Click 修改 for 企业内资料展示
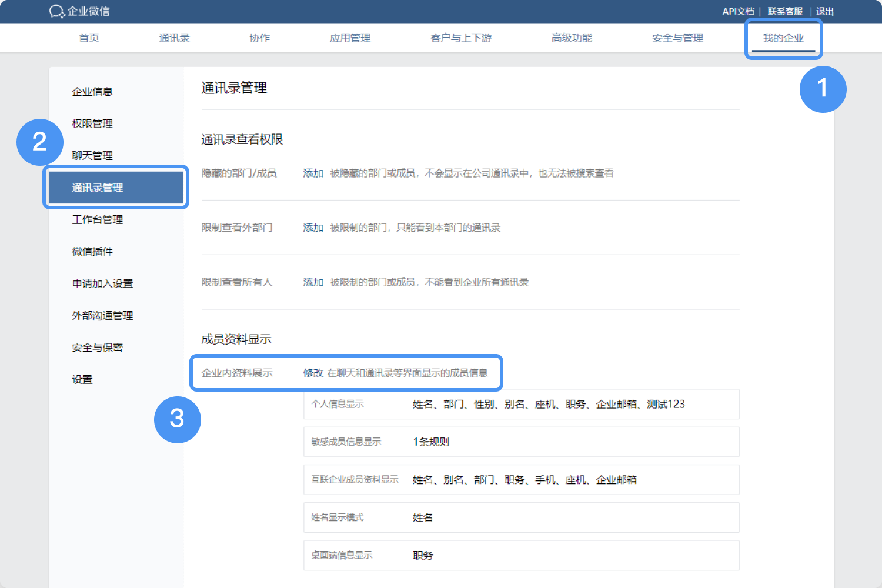The image size is (882, 588). pyautogui.click(x=313, y=373)
